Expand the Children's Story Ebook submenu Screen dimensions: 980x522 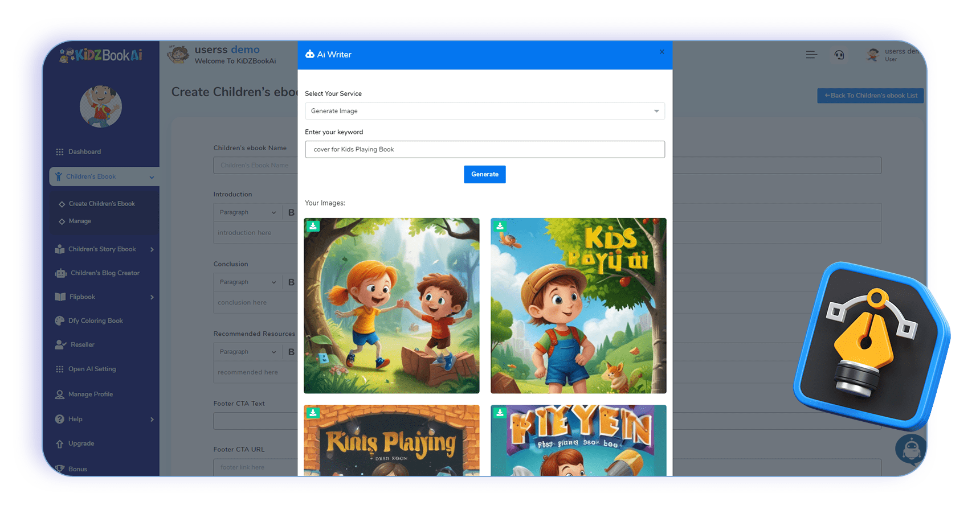pyautogui.click(x=152, y=249)
